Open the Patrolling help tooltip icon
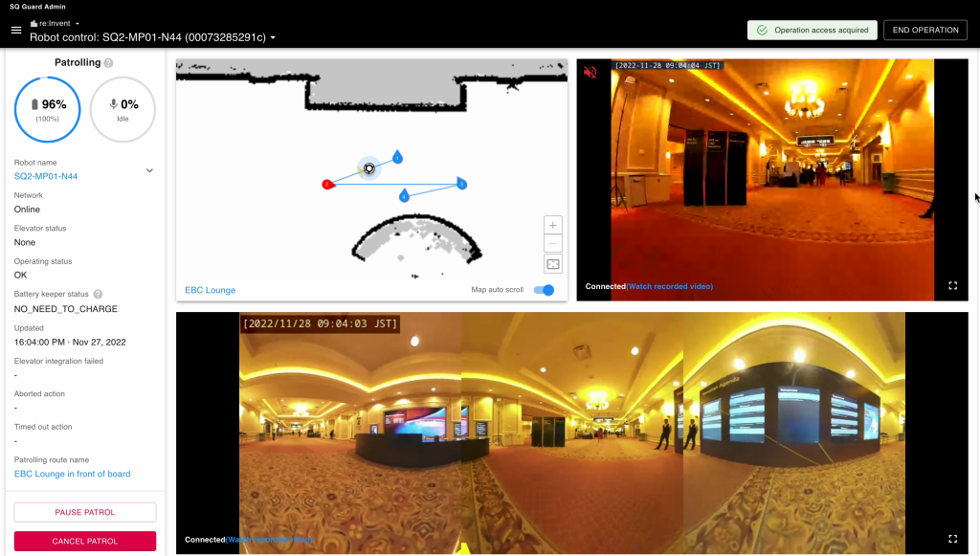This screenshot has width=980, height=556. click(x=109, y=61)
